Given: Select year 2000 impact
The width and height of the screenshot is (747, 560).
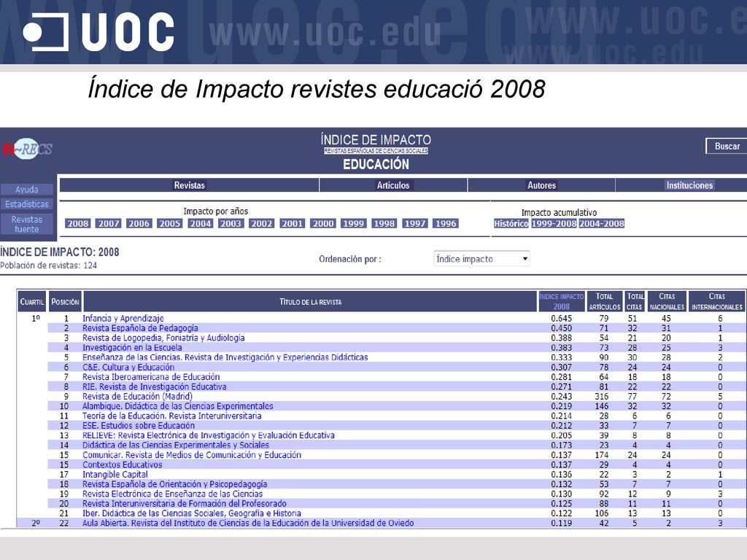Looking at the screenshot, I should click(x=323, y=223).
